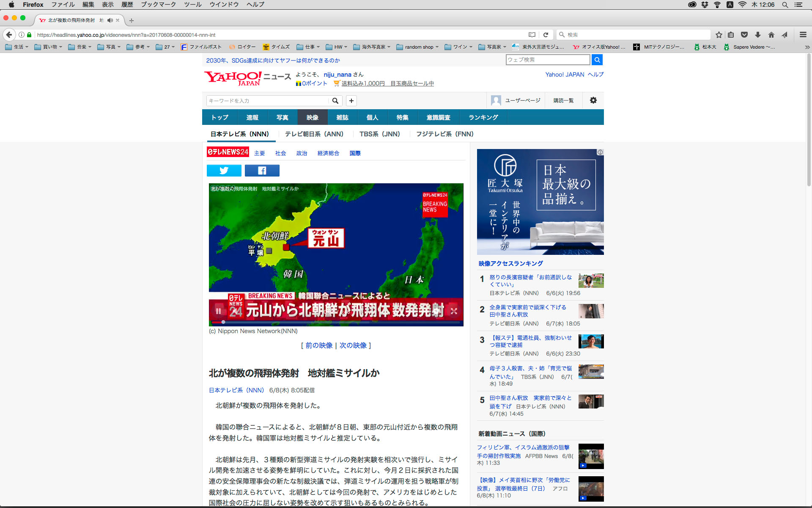Share article via Facebook button
This screenshot has width=812, height=508.
[262, 171]
